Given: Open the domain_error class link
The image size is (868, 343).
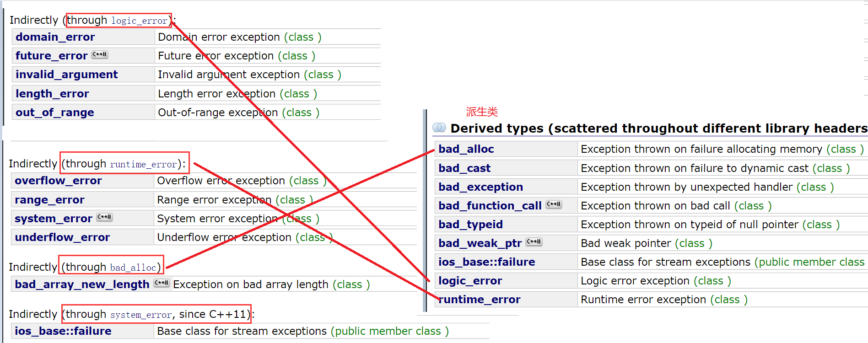Looking at the screenshot, I should [55, 37].
